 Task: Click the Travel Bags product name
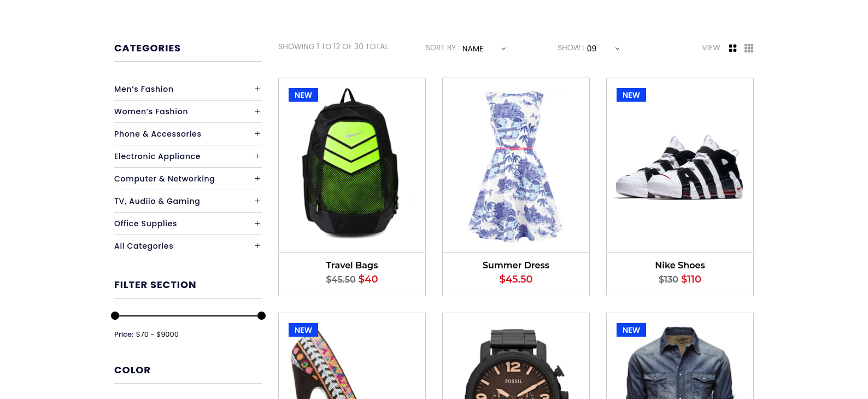coord(352,265)
